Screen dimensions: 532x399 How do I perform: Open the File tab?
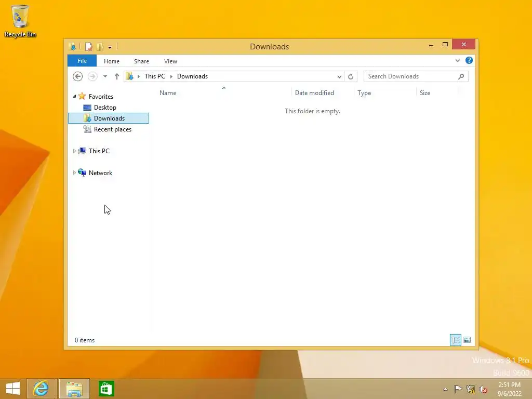pos(82,61)
